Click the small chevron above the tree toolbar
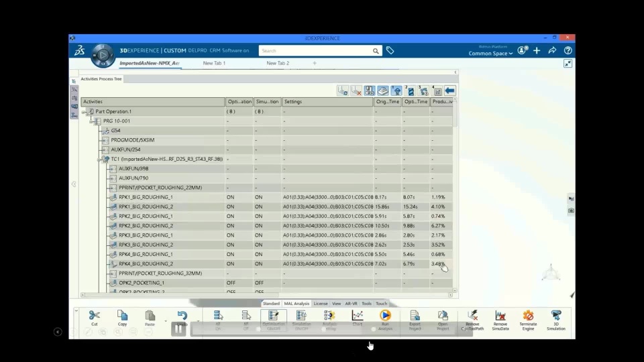Image resolution: width=644 pixels, height=362 pixels. tap(455, 72)
